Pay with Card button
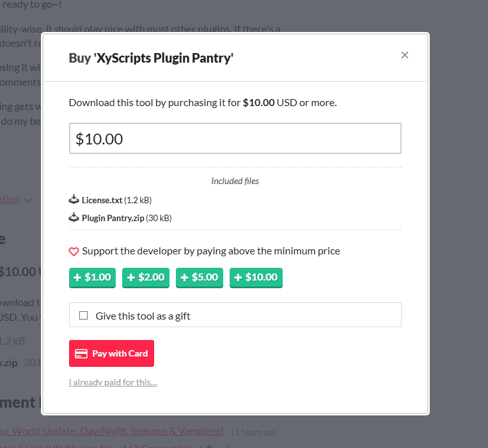The image size is (488, 448). click(x=111, y=353)
